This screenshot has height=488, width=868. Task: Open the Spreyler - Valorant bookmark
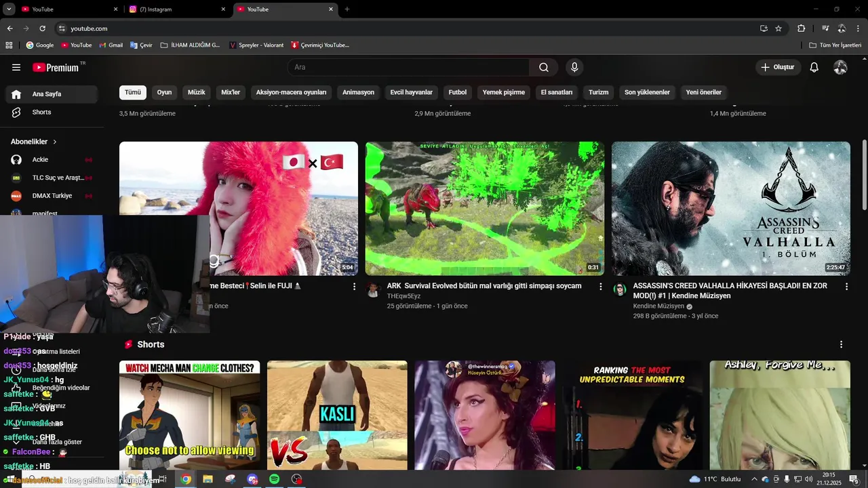256,45
